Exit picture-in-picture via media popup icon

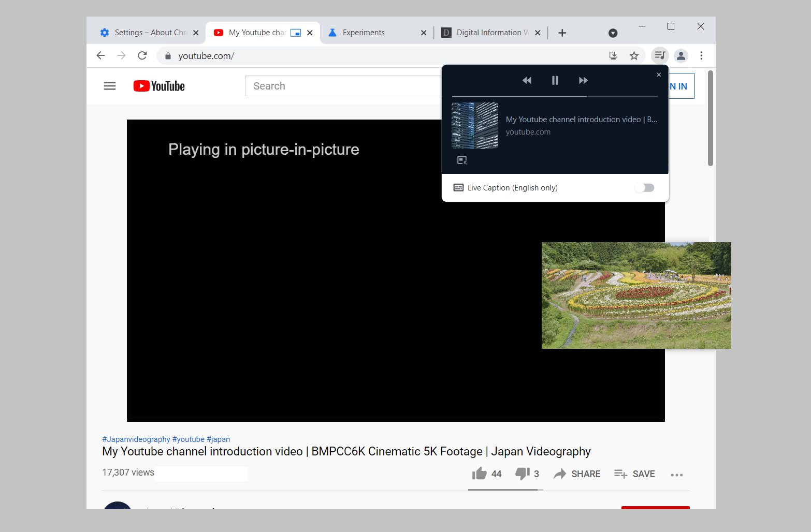click(x=462, y=160)
